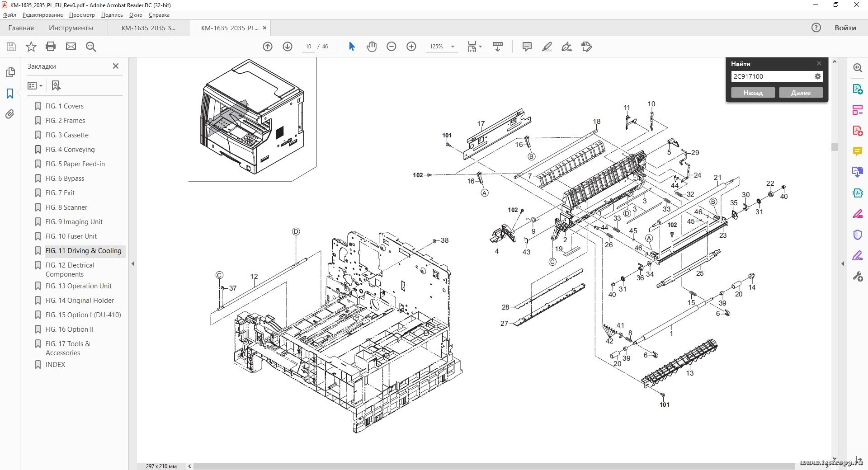Open the Add comment sticky note tool
This screenshot has height=470, width=868.
(x=527, y=47)
